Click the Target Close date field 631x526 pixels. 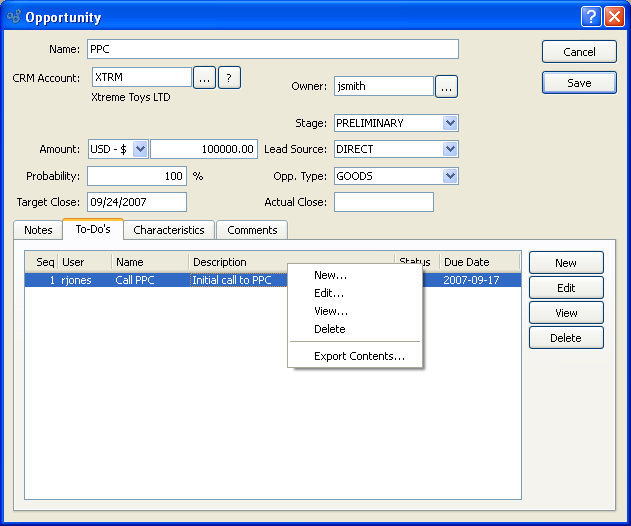click(x=137, y=202)
